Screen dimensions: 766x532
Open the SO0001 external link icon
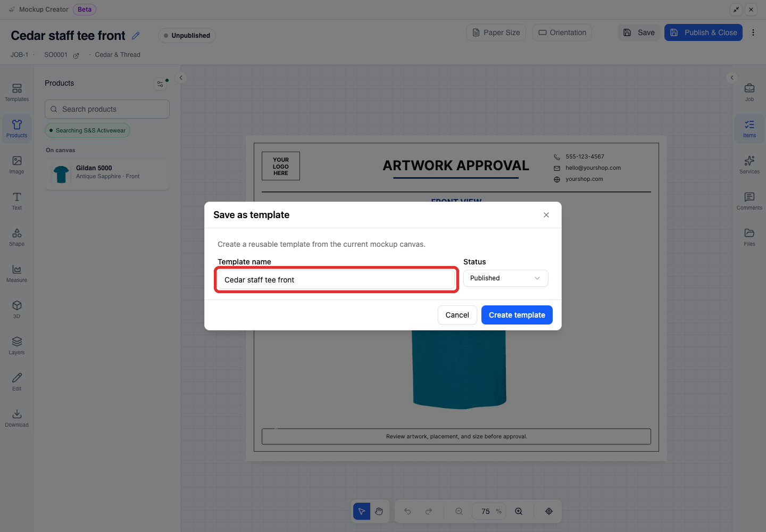coord(76,55)
